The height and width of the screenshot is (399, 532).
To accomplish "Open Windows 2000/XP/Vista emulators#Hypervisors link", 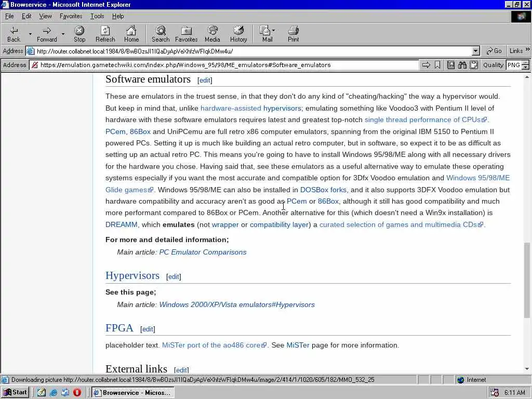I will pos(237,304).
